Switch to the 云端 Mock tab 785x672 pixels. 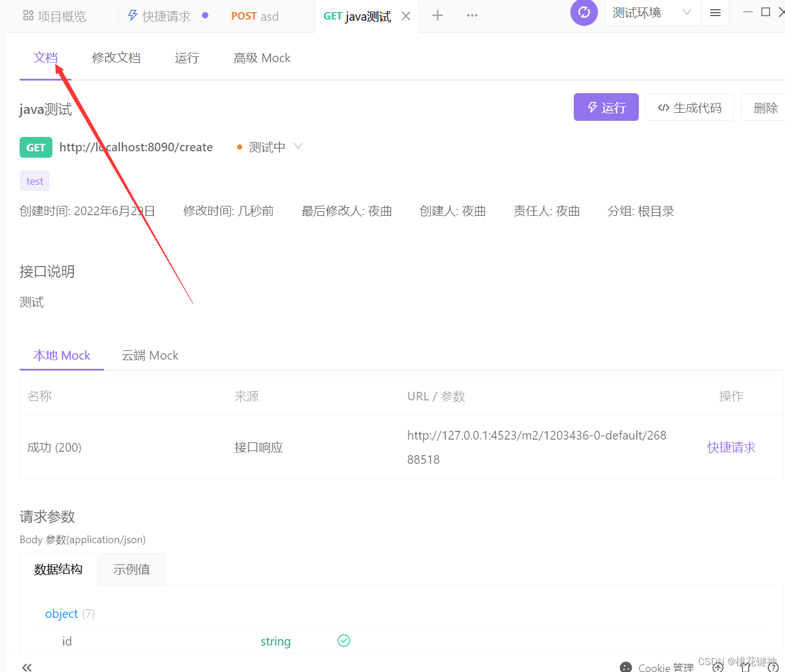[150, 356]
